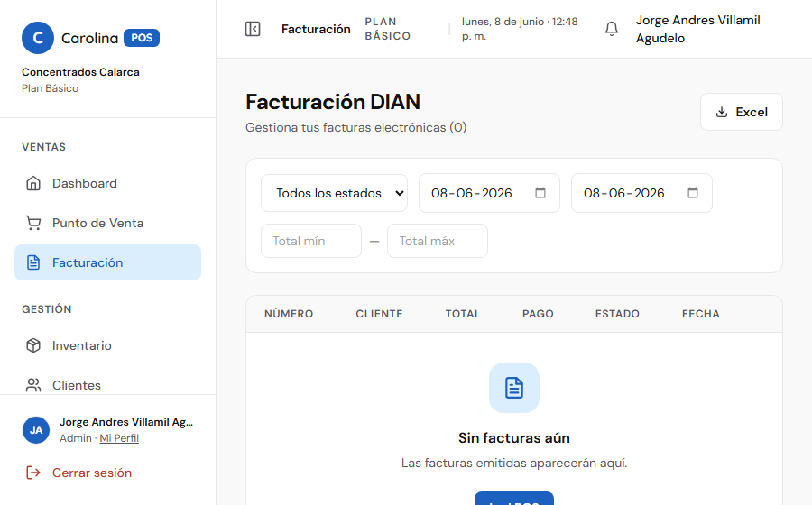Open Clientes in the sidebar
Image resolution: width=812 pixels, height=505 pixels.
point(107,385)
